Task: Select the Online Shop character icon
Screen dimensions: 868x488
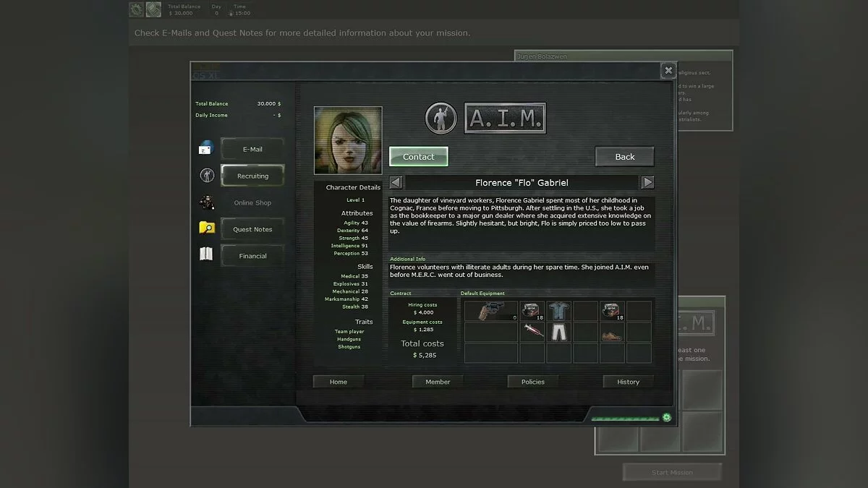Action: pos(207,202)
